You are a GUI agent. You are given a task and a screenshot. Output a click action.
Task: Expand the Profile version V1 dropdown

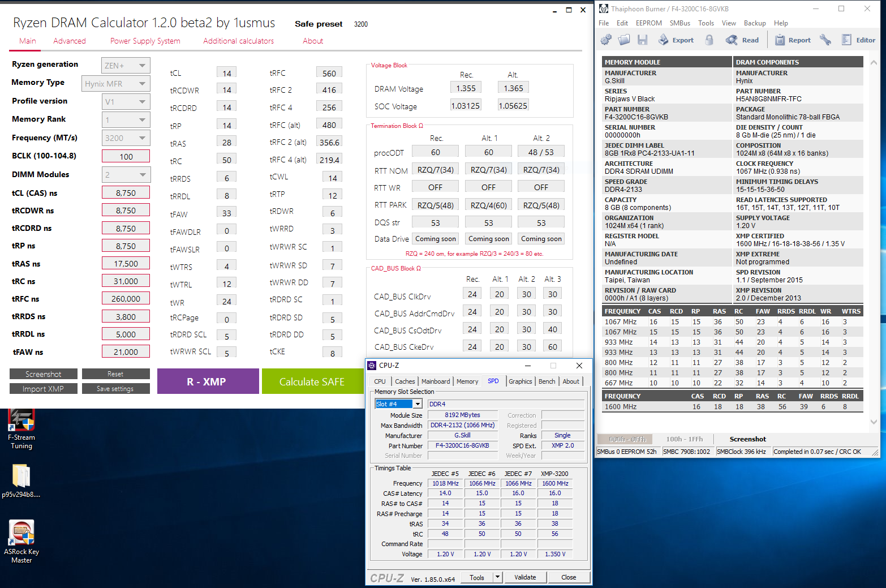pyautogui.click(x=126, y=102)
